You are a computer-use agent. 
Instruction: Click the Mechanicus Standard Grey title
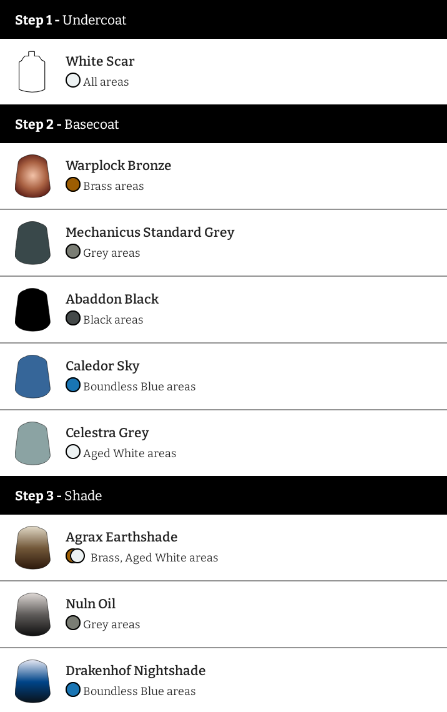coord(150,232)
